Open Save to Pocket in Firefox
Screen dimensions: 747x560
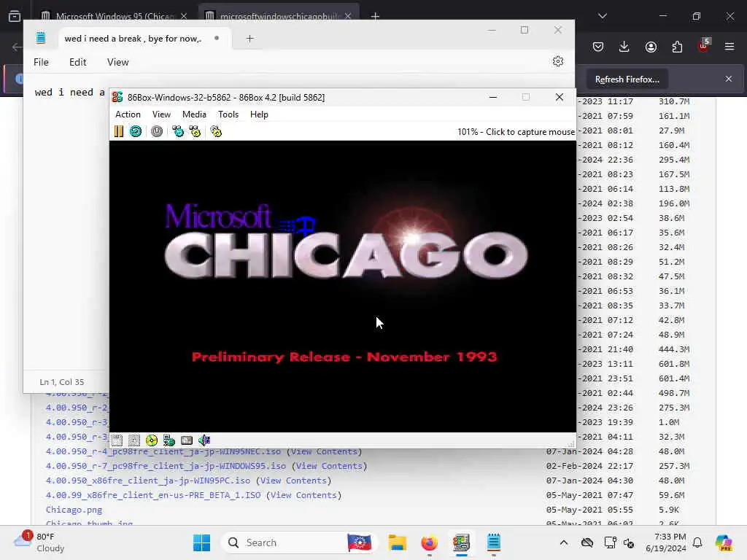click(598, 47)
